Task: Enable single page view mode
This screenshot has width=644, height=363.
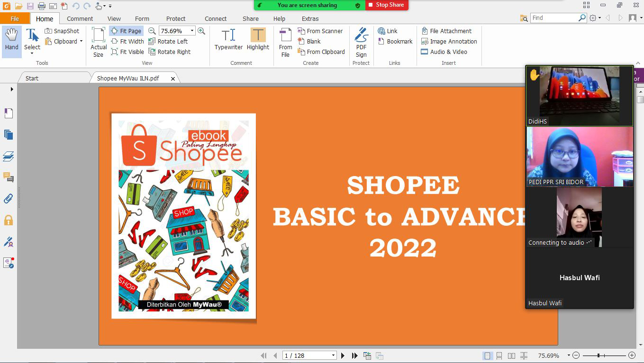Action: coord(487,355)
